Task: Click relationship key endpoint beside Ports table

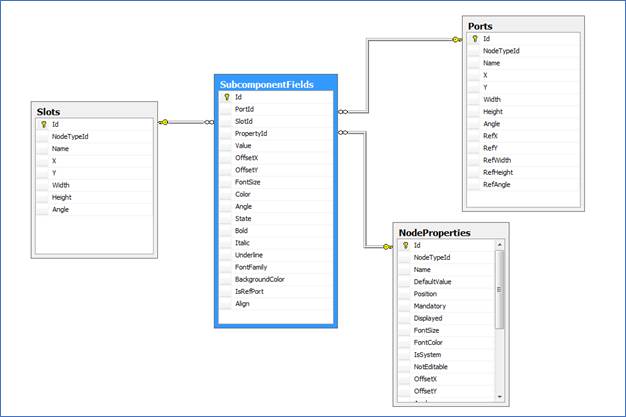Action: click(x=455, y=39)
